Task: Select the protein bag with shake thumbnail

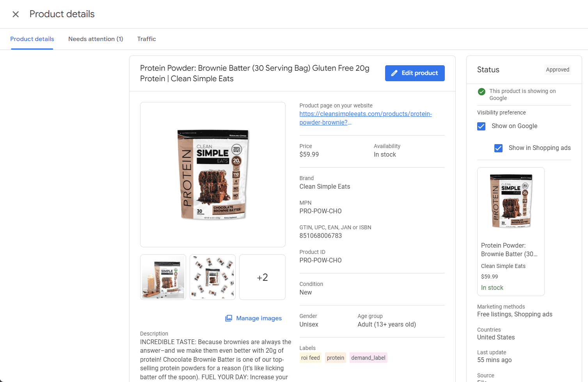Action: click(163, 277)
